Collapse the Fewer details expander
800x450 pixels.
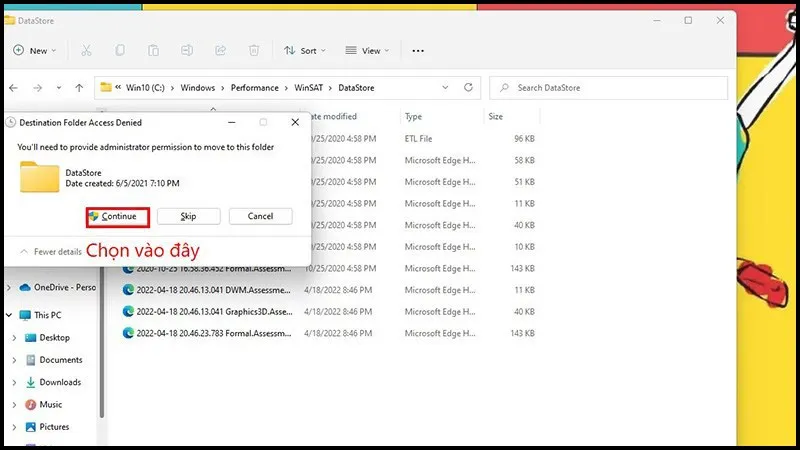point(50,252)
